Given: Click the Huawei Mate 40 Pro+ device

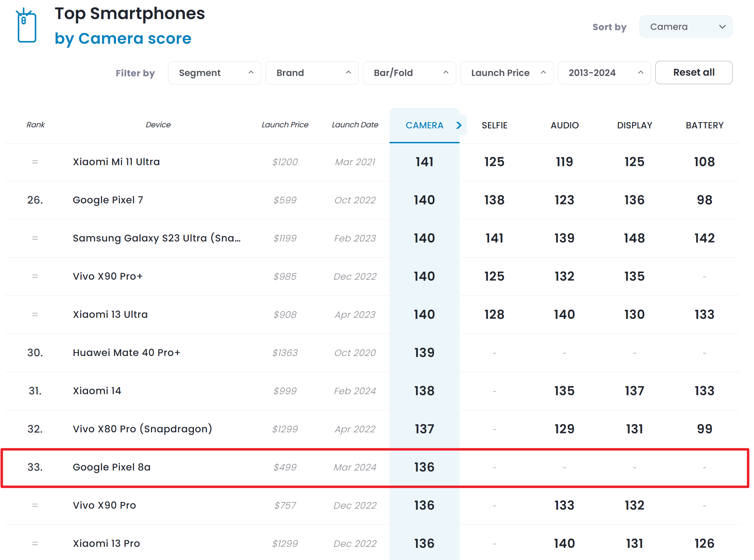Looking at the screenshot, I should 126,353.
